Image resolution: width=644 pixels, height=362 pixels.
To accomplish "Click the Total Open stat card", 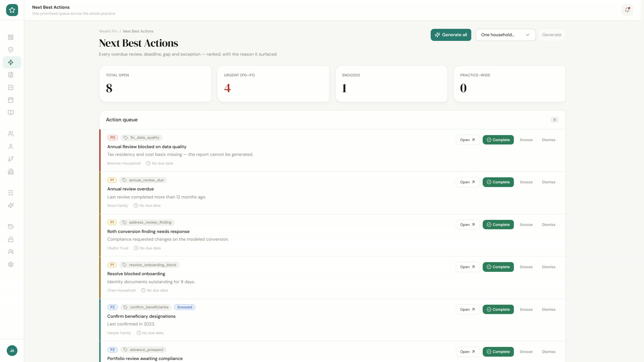I will pyautogui.click(x=155, y=84).
